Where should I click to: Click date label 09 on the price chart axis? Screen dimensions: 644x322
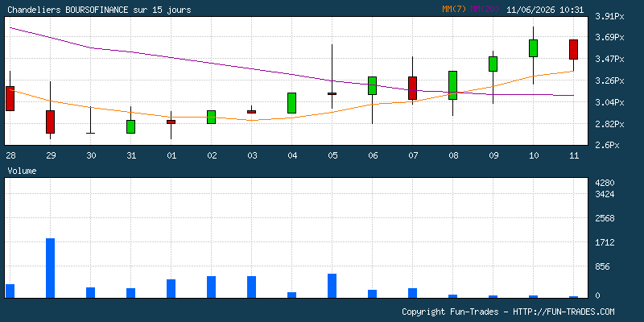tap(493, 155)
